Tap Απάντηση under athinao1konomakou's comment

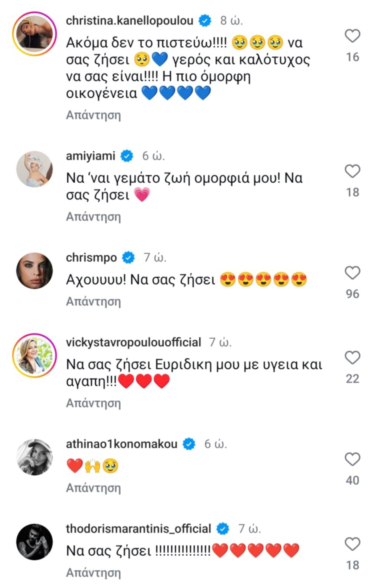(x=93, y=488)
